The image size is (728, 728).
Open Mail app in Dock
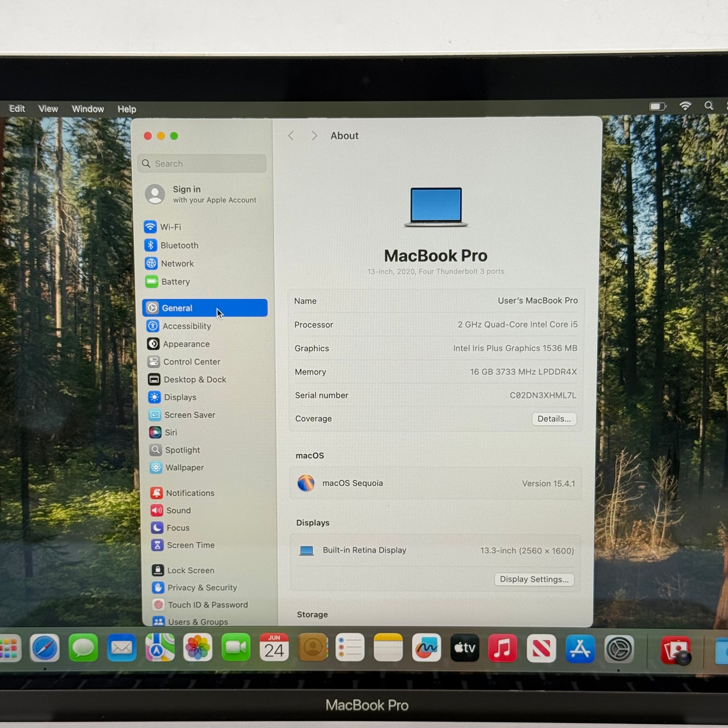121,648
